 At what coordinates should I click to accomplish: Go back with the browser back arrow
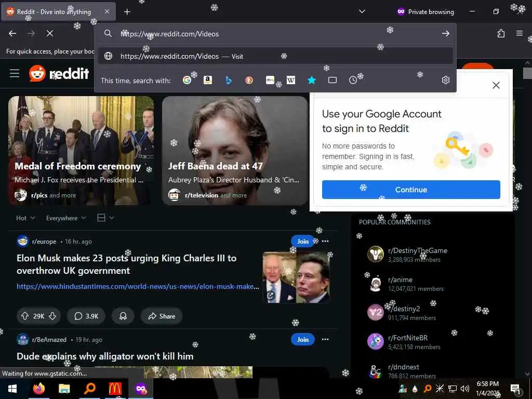point(12,33)
